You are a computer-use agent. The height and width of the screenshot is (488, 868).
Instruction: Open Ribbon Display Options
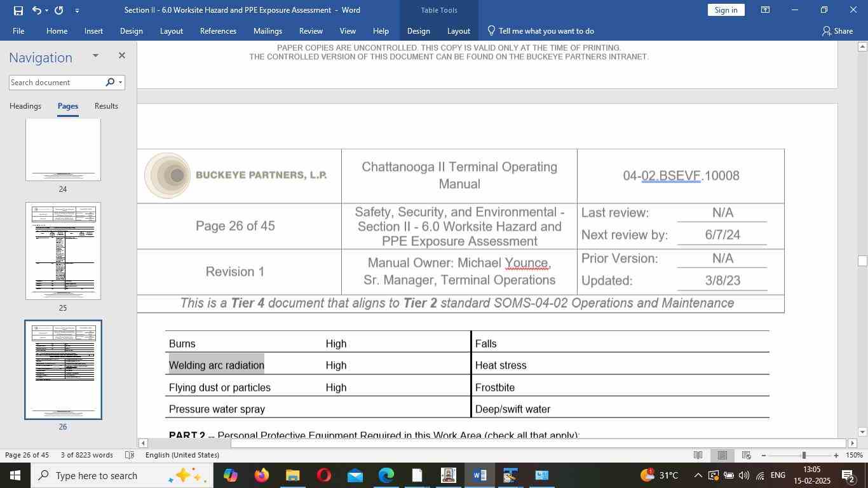[x=765, y=10]
